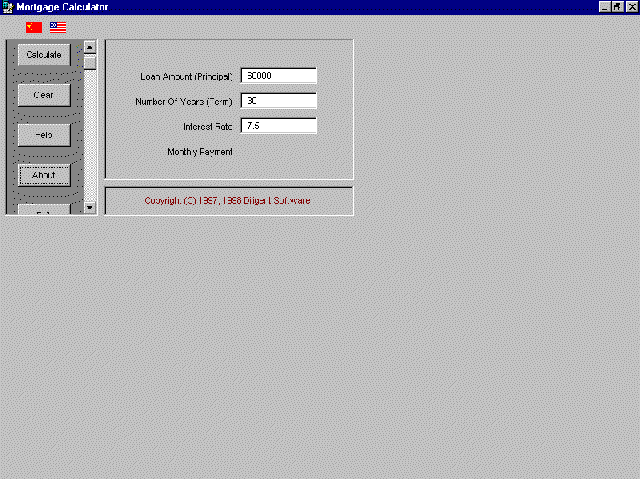Focus the Interest Rate input box
The height and width of the screenshot is (480, 640).
coord(278,126)
